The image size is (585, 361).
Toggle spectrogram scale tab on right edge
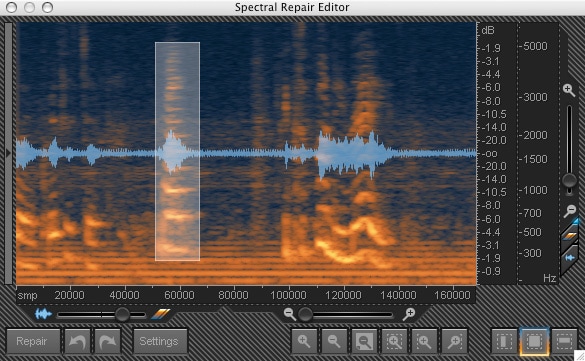coord(570,235)
